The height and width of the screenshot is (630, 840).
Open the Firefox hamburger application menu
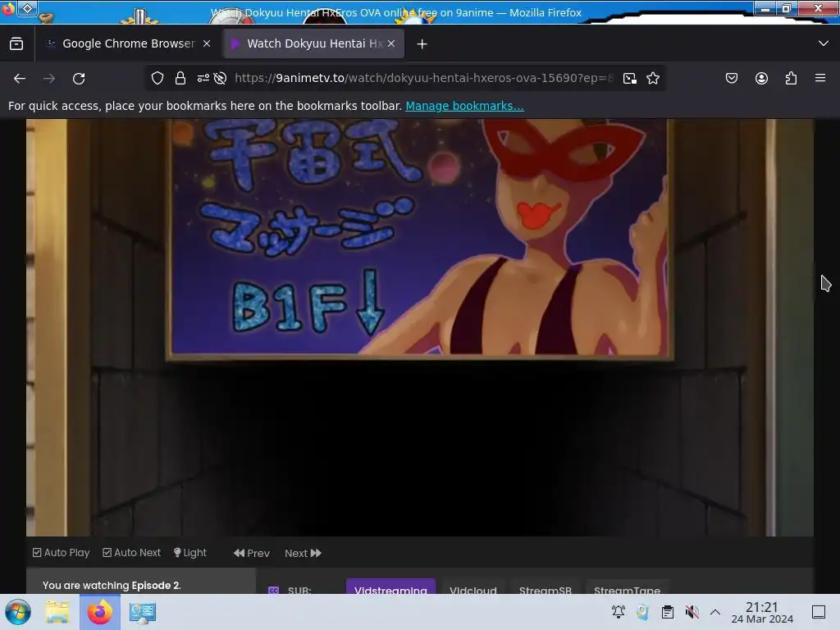pyautogui.click(x=820, y=78)
